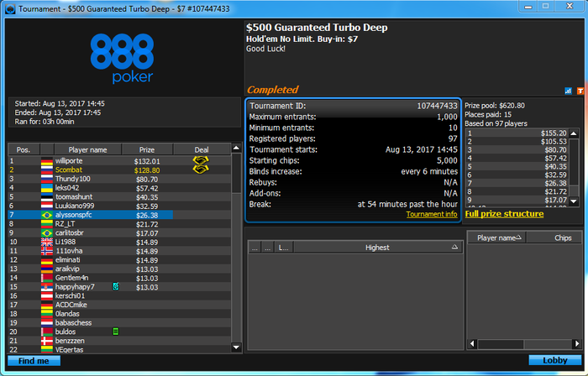Sort results by Prize column header
Screen dimensions: 588x376
147,149
